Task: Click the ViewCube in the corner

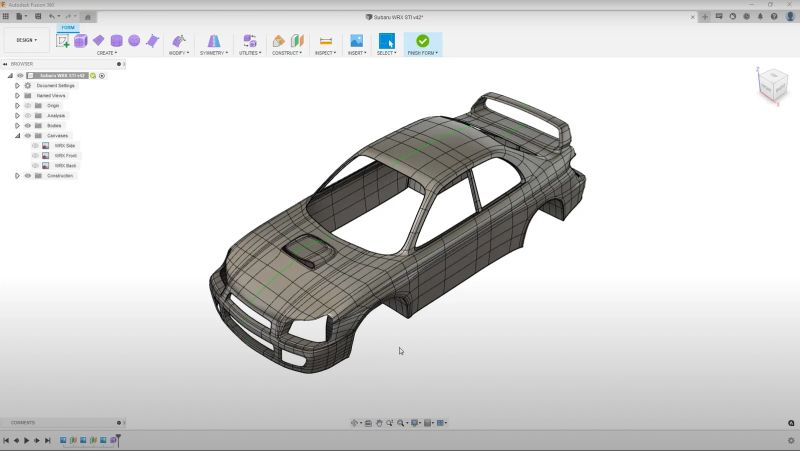Action: pyautogui.click(x=773, y=85)
